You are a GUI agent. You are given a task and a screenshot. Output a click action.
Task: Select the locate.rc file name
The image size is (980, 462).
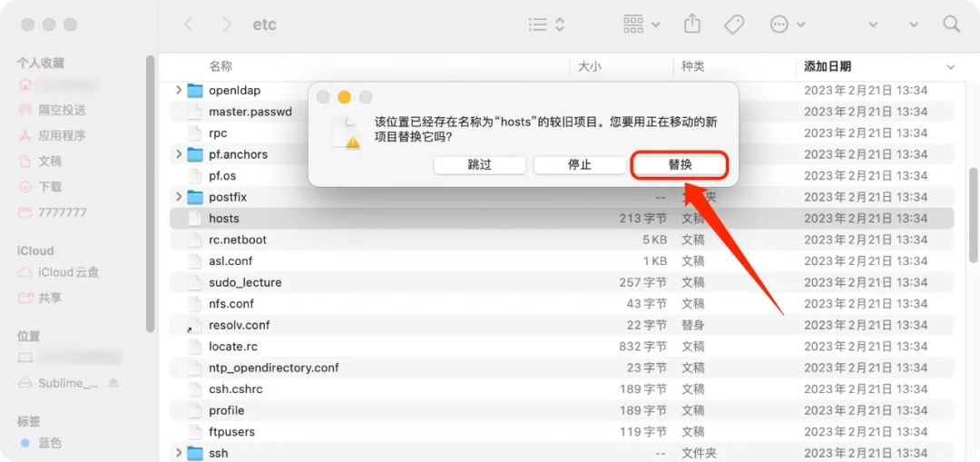point(233,347)
